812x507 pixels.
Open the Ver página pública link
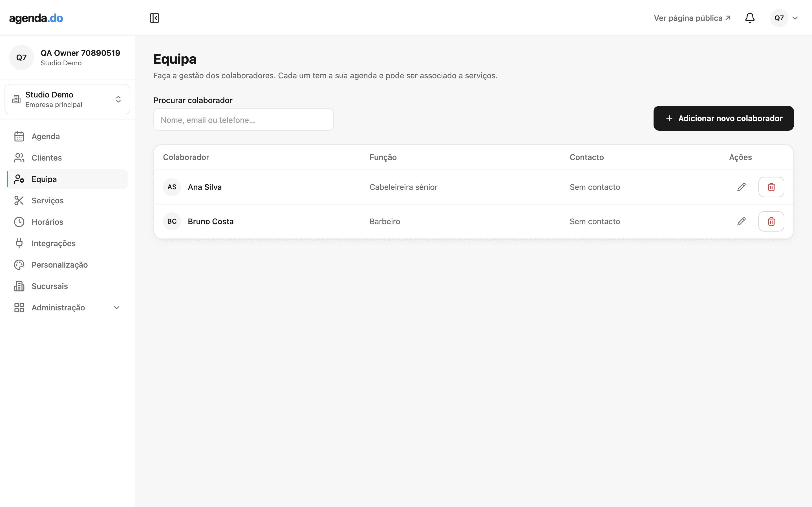[692, 18]
